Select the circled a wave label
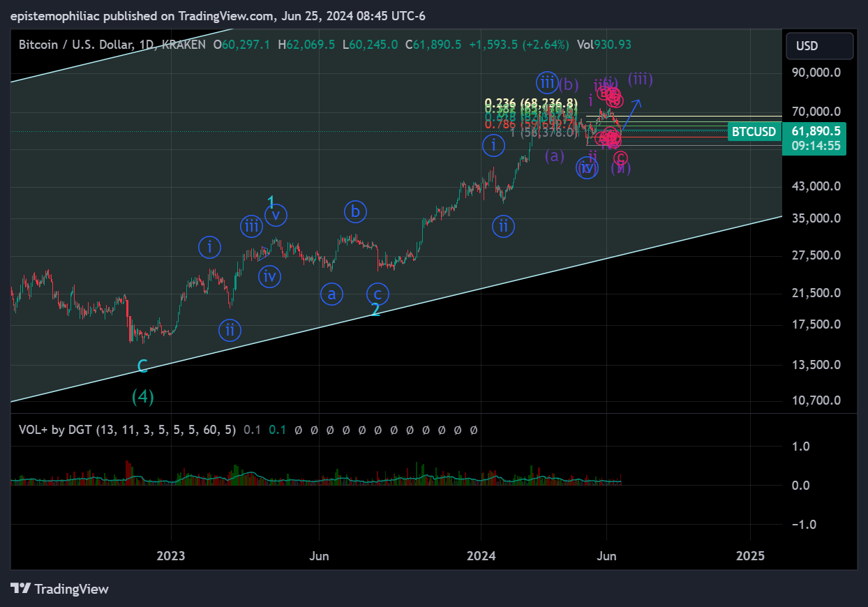Screen dimensions: 868x607 [332, 294]
